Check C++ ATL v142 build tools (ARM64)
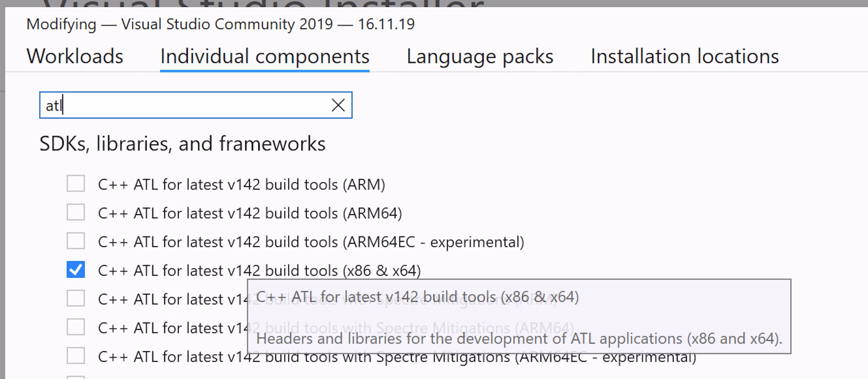The height and width of the screenshot is (379, 868). click(x=75, y=212)
